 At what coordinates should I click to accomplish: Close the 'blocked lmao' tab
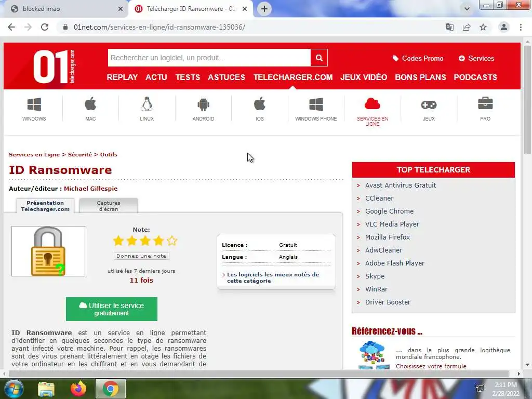pos(121,9)
